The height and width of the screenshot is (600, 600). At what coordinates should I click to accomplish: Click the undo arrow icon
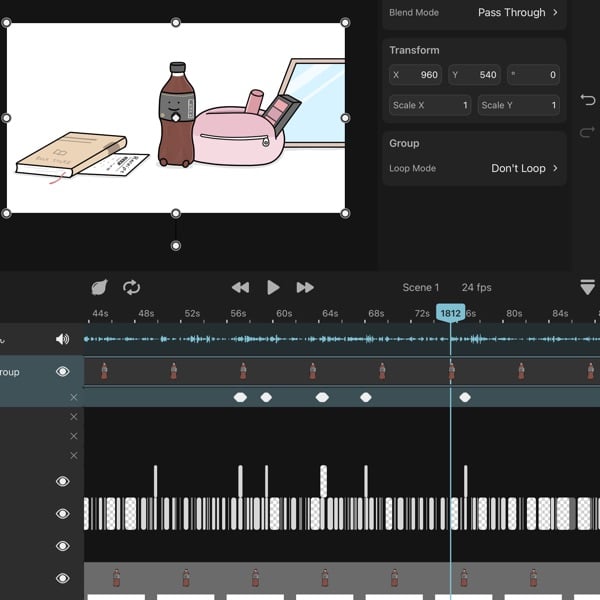pos(588,100)
